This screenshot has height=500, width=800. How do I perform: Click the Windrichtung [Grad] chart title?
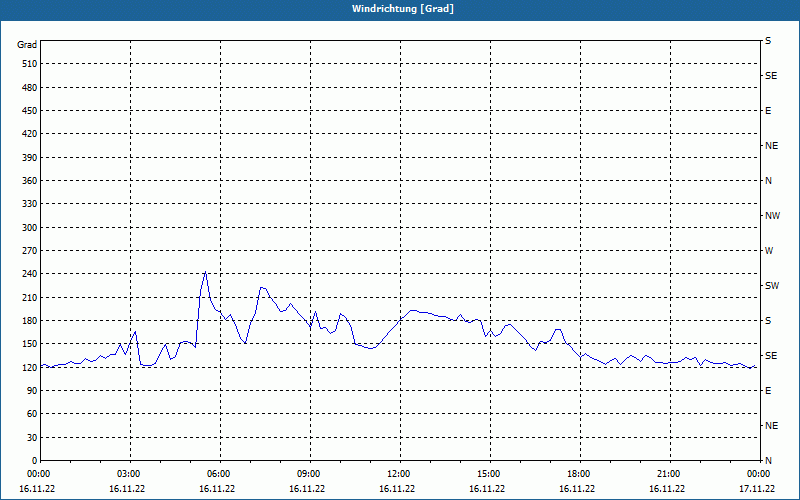(403, 9)
